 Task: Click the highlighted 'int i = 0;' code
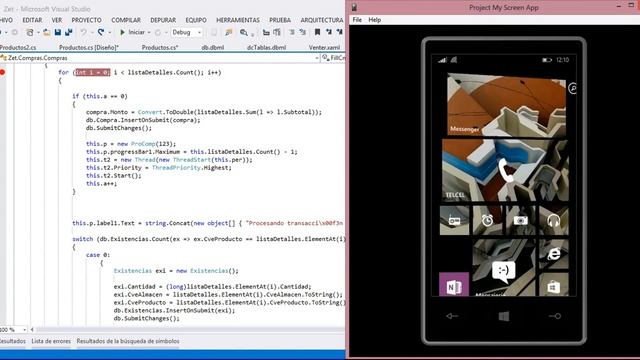point(93,72)
